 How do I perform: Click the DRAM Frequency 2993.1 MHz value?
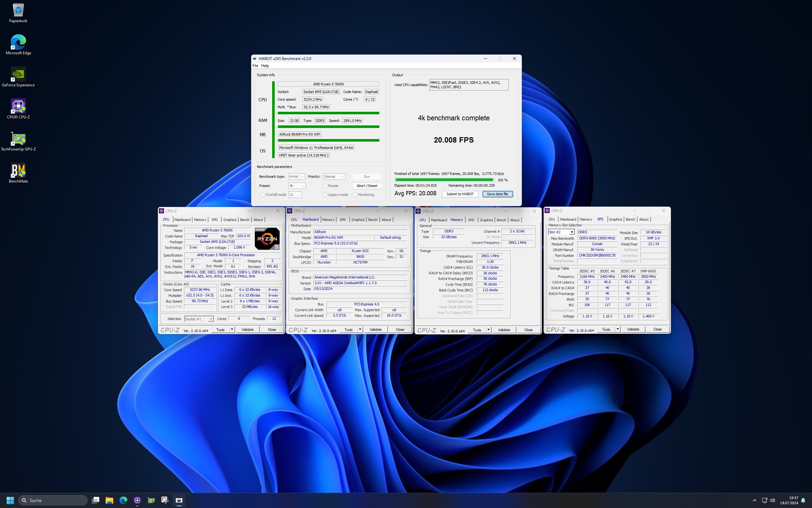(x=490, y=256)
